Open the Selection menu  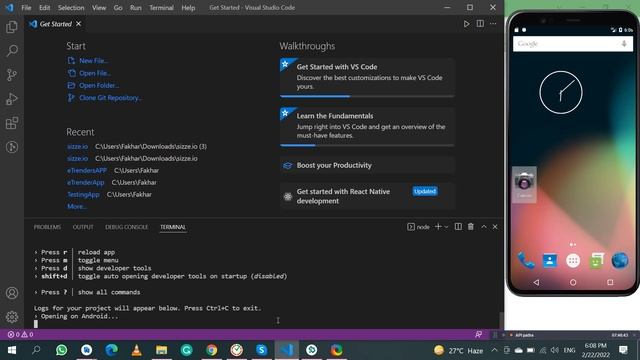pyautogui.click(x=71, y=8)
